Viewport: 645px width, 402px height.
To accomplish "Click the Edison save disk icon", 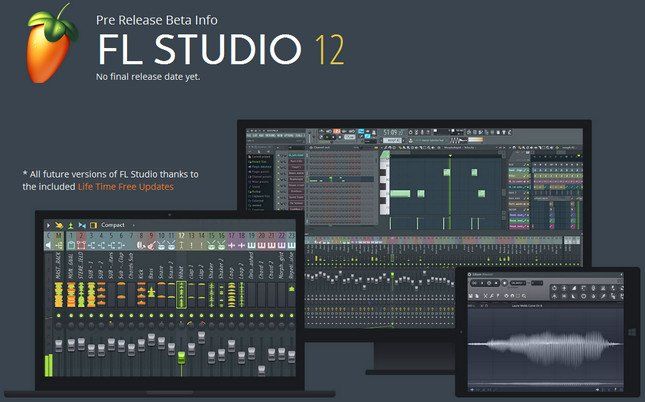I will pos(470,296).
